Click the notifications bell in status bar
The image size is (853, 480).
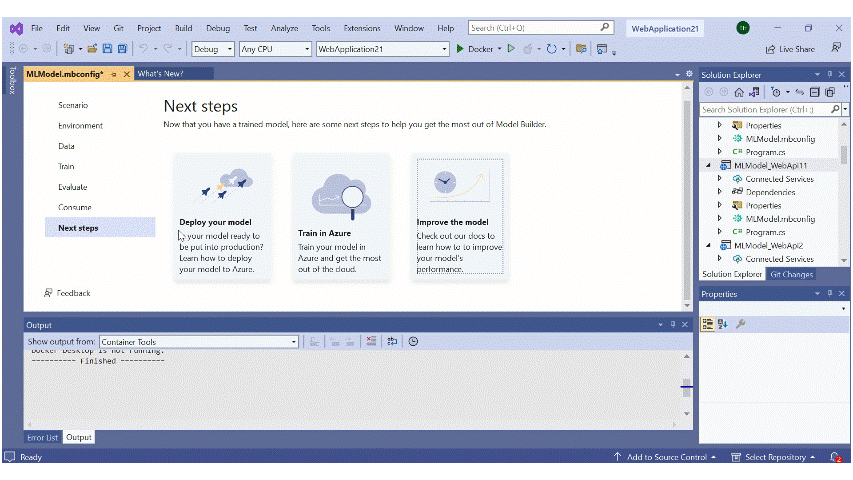(x=835, y=457)
